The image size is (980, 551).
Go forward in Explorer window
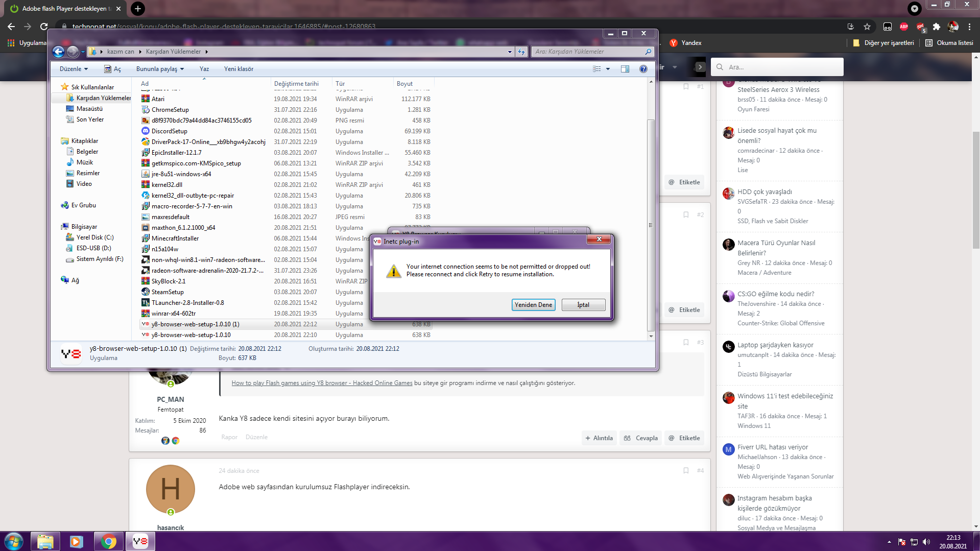tap(73, 52)
